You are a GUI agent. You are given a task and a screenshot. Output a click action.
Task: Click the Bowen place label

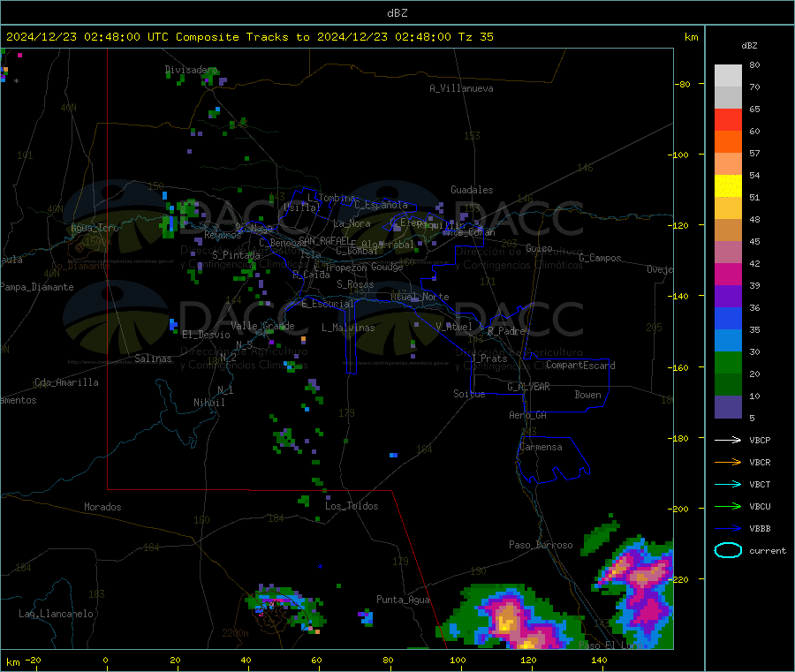587,395
